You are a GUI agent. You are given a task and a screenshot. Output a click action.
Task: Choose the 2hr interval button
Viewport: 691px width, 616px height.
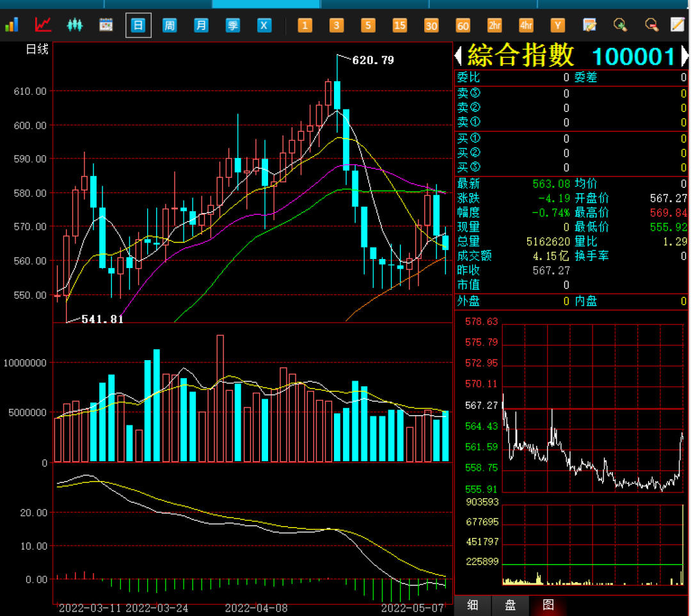(x=495, y=25)
